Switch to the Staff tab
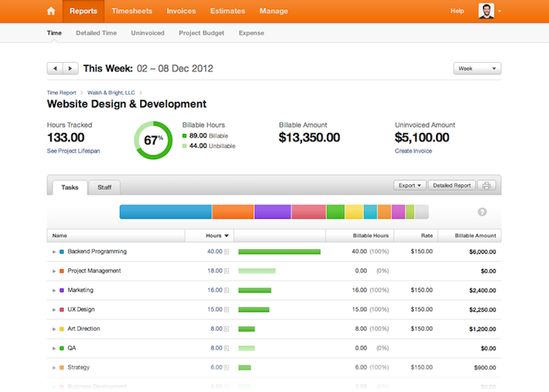 coord(104,187)
